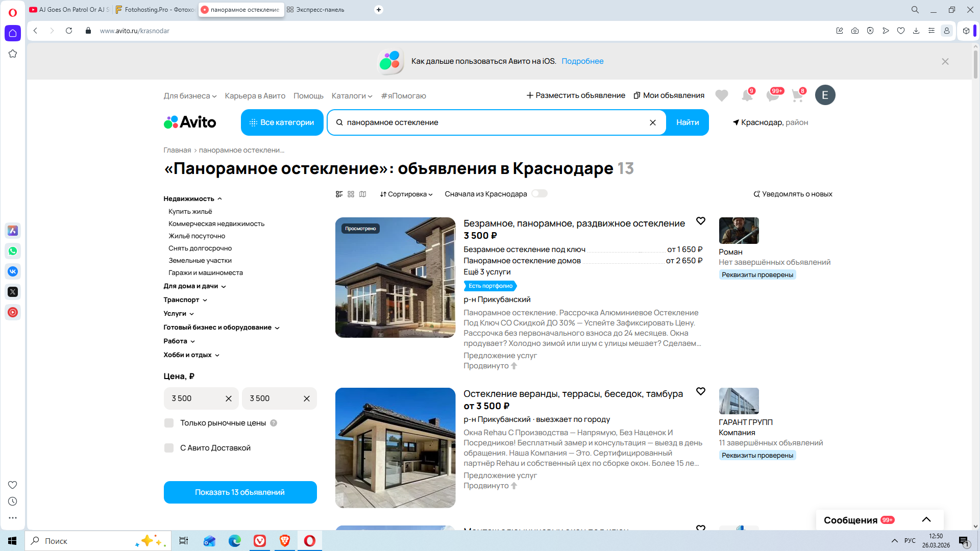This screenshot has height=551, width=980.
Task: Open WhatsApp in Opera sidebar
Action: click(x=13, y=251)
